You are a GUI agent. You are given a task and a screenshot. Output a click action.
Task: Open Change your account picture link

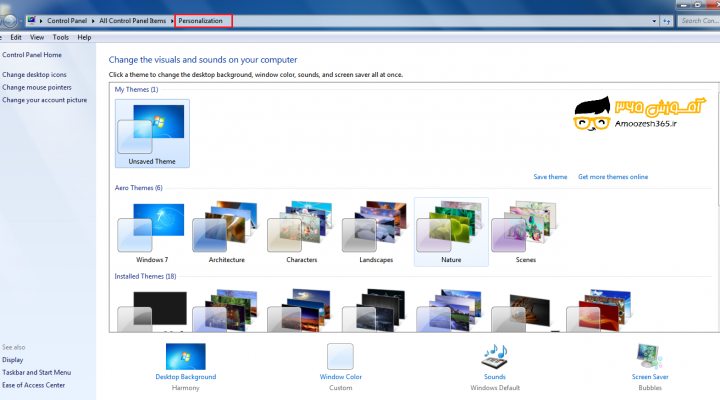[44, 100]
